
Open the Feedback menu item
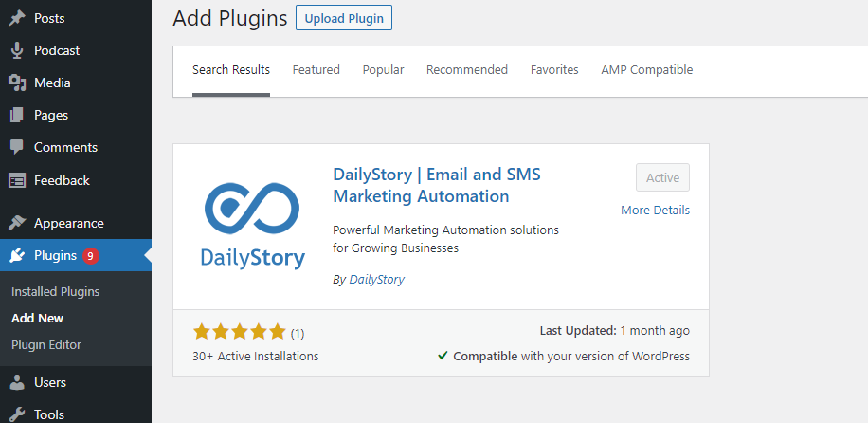(x=62, y=181)
